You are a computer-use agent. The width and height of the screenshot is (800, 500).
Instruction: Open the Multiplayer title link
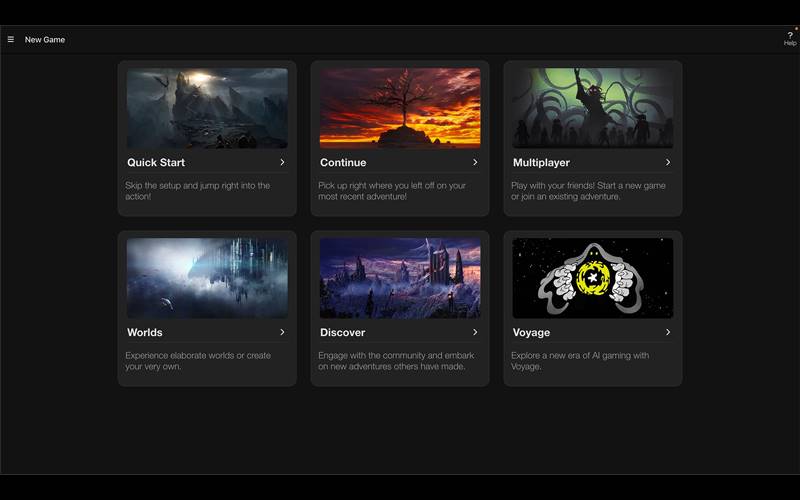[x=541, y=162]
